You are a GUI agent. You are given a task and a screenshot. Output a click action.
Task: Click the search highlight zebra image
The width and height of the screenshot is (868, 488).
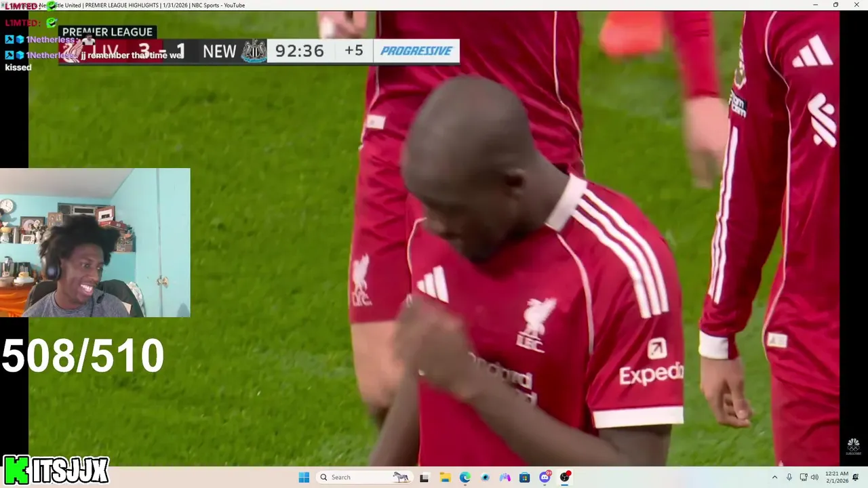tap(401, 477)
